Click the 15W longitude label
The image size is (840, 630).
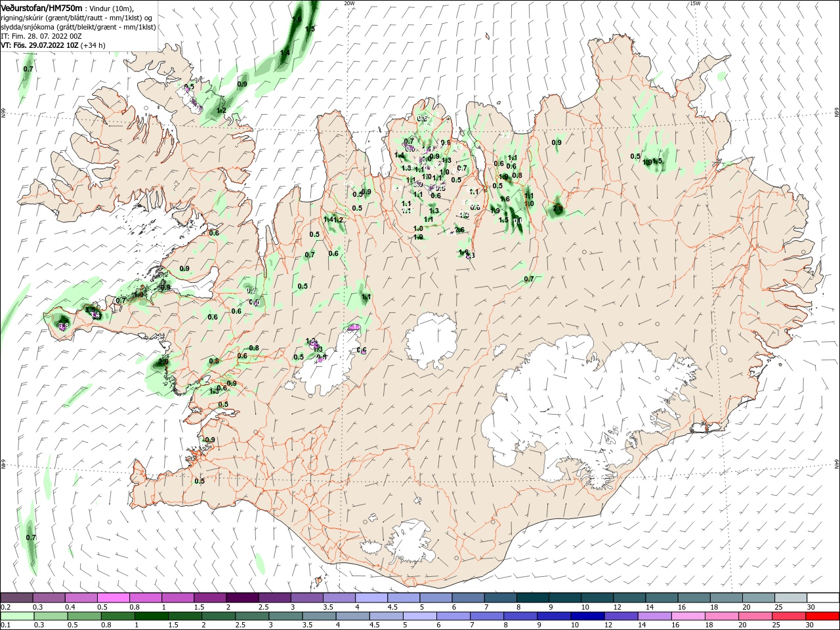pos(694,3)
